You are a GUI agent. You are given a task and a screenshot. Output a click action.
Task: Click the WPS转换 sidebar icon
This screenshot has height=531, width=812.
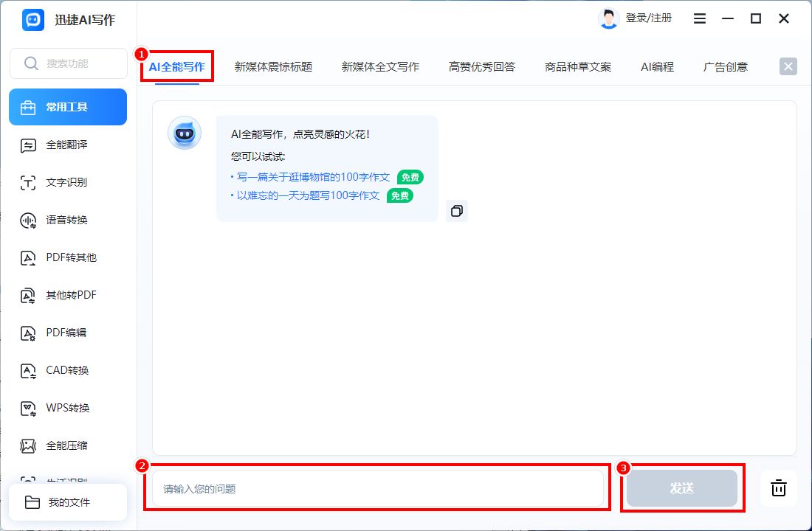[x=28, y=409]
